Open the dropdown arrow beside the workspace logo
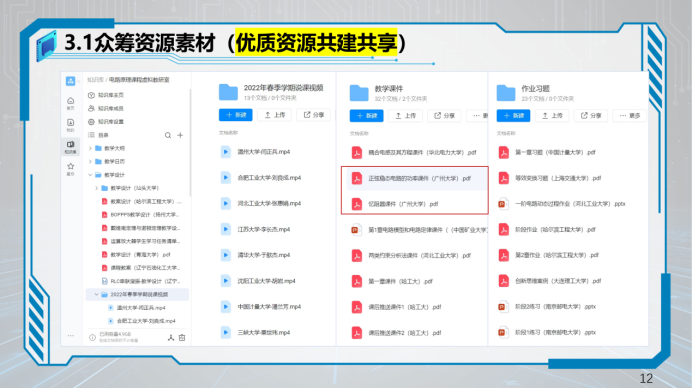This screenshot has width=693, height=388. click(x=79, y=81)
